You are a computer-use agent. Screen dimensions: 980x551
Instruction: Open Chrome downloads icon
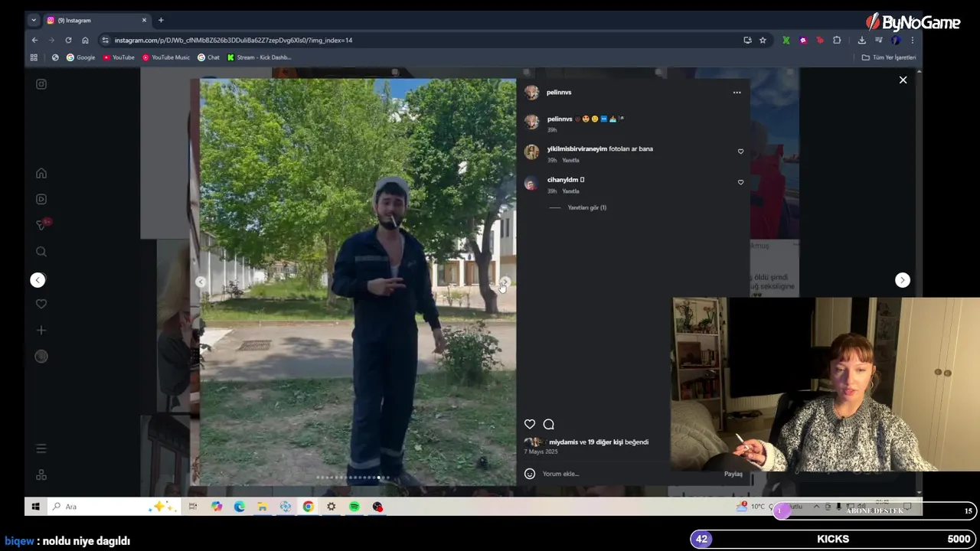pos(861,40)
